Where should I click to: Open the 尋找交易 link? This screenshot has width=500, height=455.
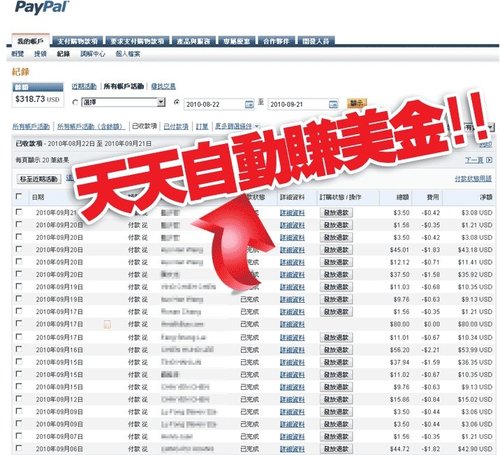click(x=163, y=86)
